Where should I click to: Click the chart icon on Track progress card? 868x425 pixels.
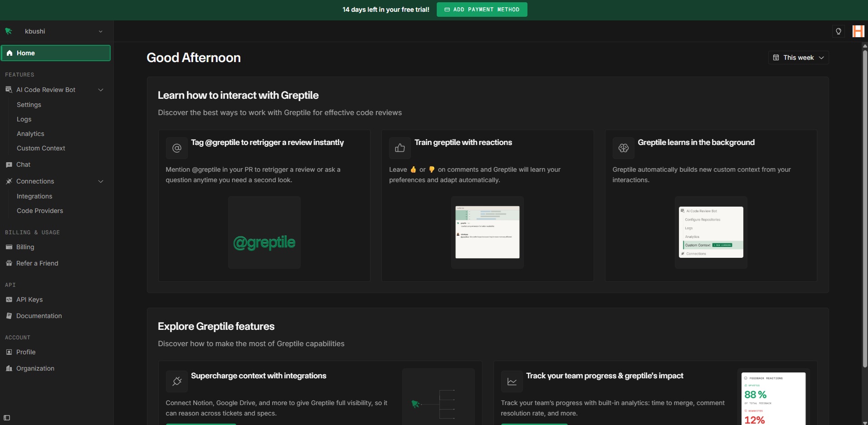512,382
